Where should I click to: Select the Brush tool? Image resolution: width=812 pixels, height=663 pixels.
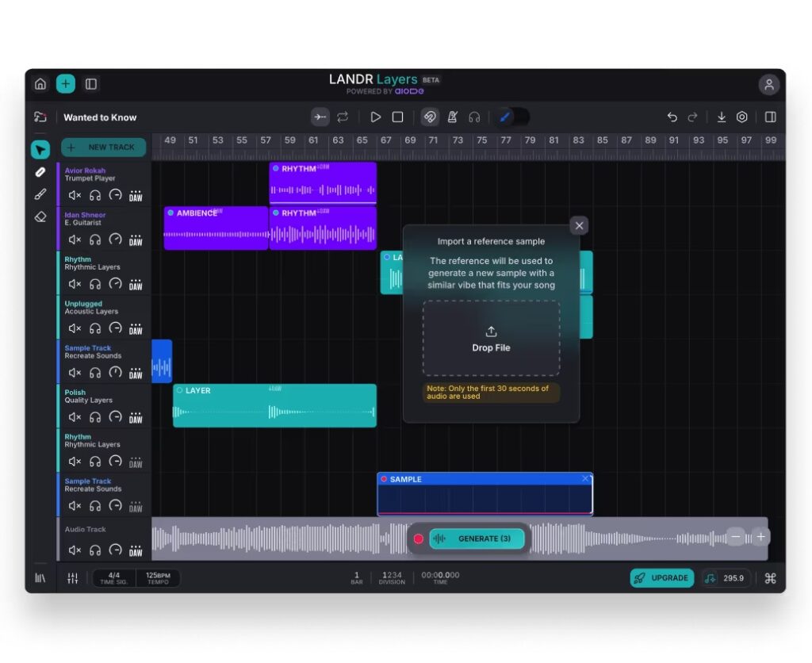pyautogui.click(x=40, y=194)
